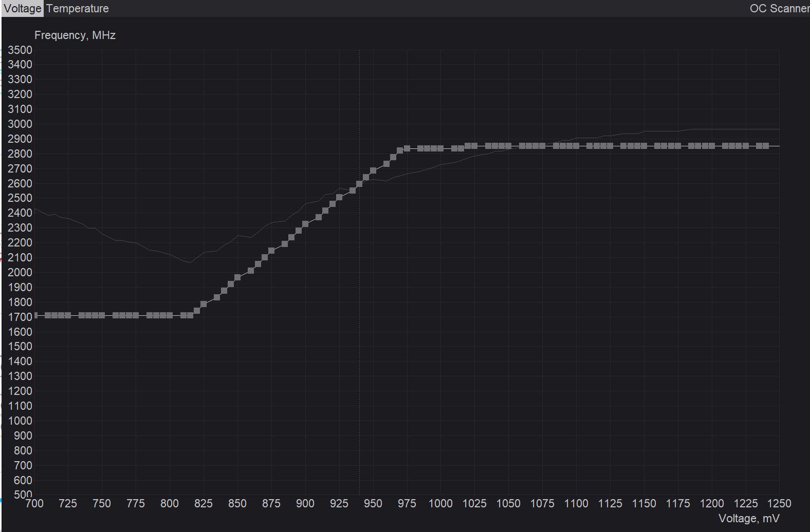This screenshot has height=532, width=810.
Task: Select the curve point at 900 mV
Action: coord(305,224)
